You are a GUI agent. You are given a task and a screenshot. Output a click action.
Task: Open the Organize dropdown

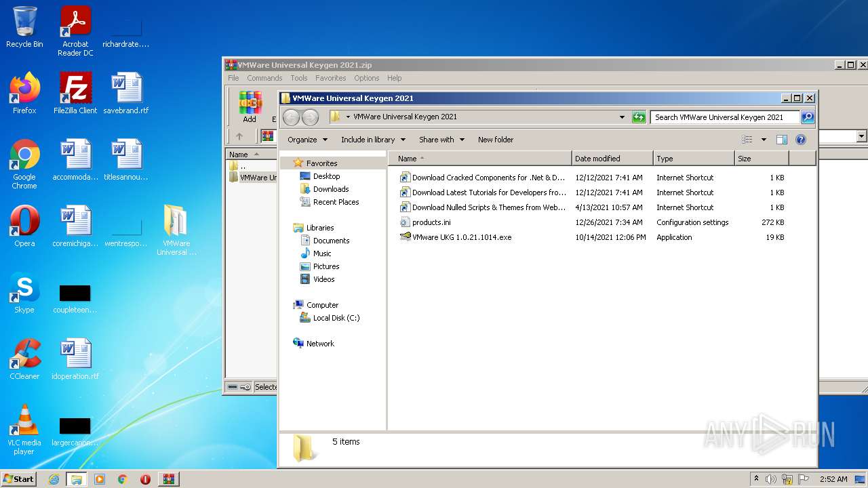(307, 140)
